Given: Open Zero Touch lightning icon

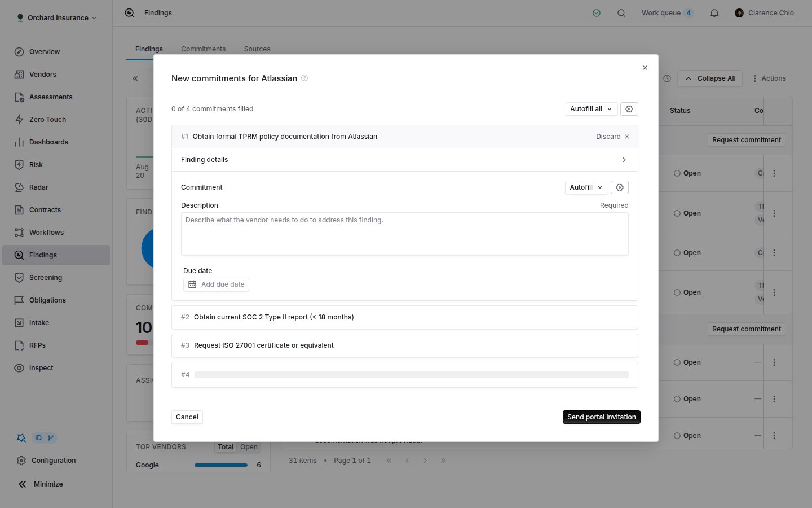Looking at the screenshot, I should click(19, 120).
